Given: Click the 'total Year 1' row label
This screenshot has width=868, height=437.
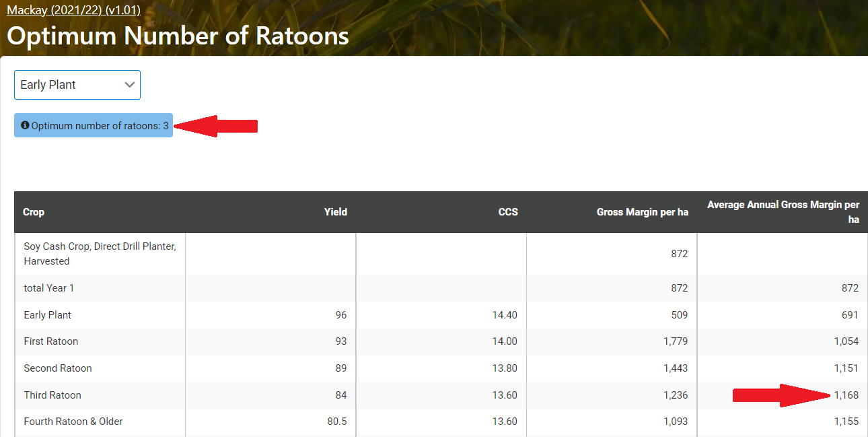Looking at the screenshot, I should tap(49, 288).
